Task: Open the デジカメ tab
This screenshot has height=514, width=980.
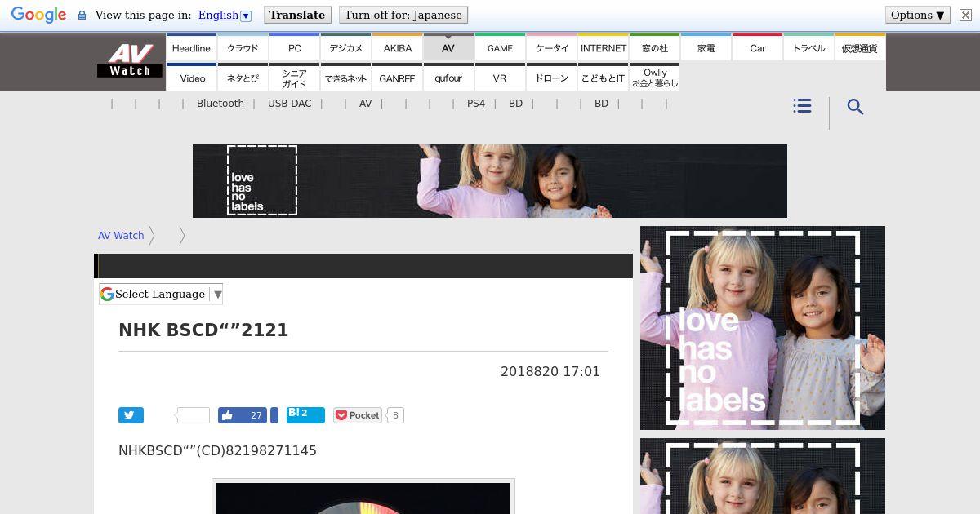Action: click(345, 47)
